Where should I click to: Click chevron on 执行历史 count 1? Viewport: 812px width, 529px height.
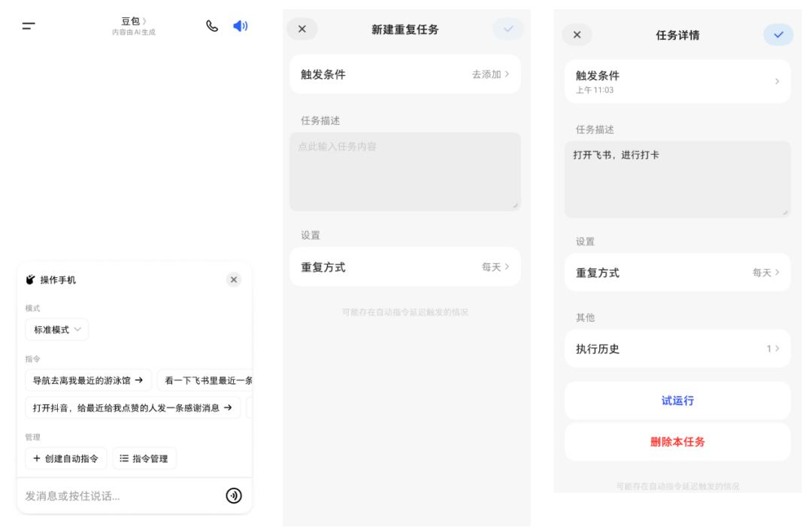(x=777, y=349)
